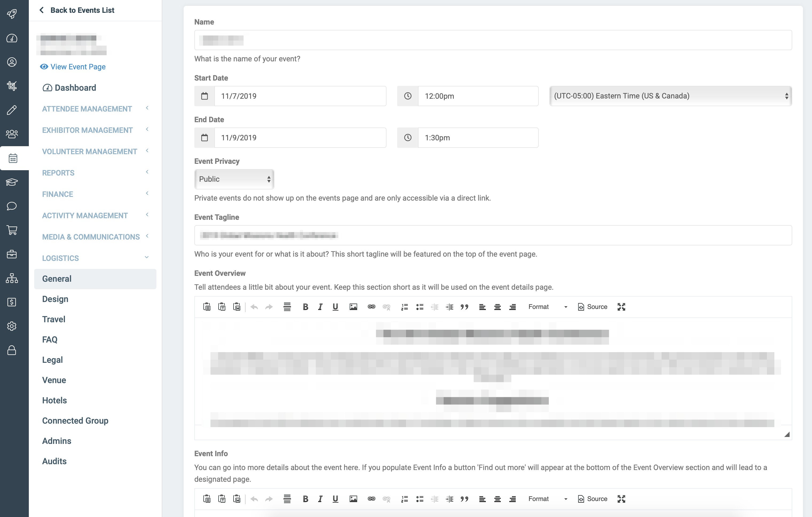Screen dimensions: 812x517
Task: Insert image in Event Overview editor
Action: tap(353, 307)
